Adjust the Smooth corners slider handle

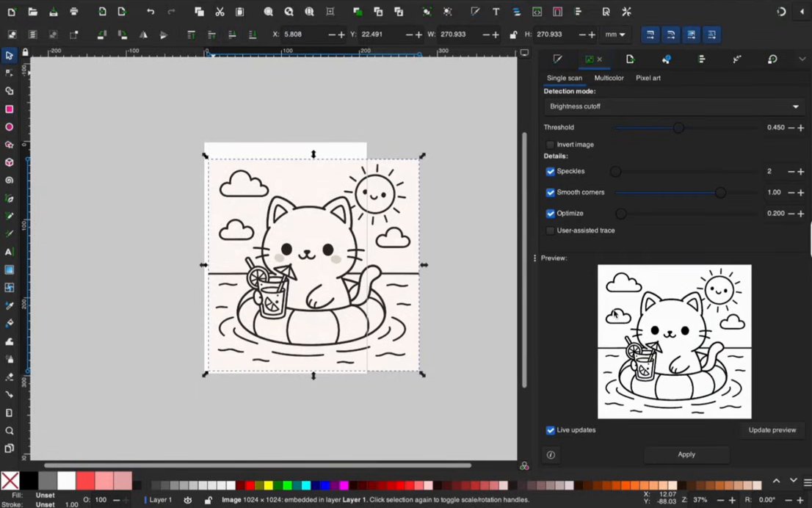click(x=720, y=192)
